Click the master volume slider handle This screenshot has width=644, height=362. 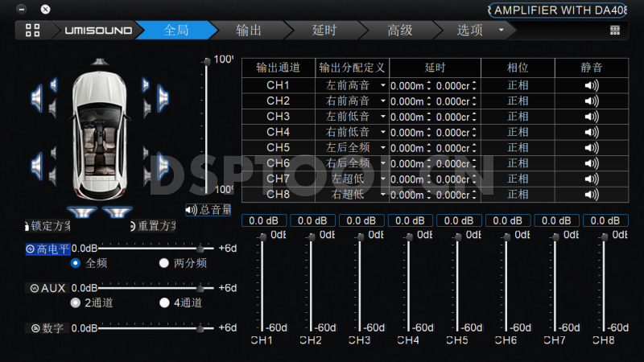point(207,62)
